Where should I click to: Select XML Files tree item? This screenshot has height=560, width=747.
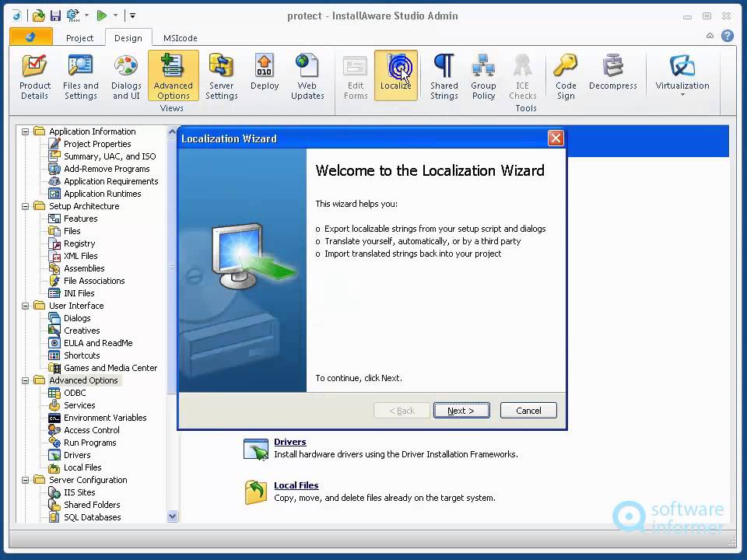click(80, 256)
